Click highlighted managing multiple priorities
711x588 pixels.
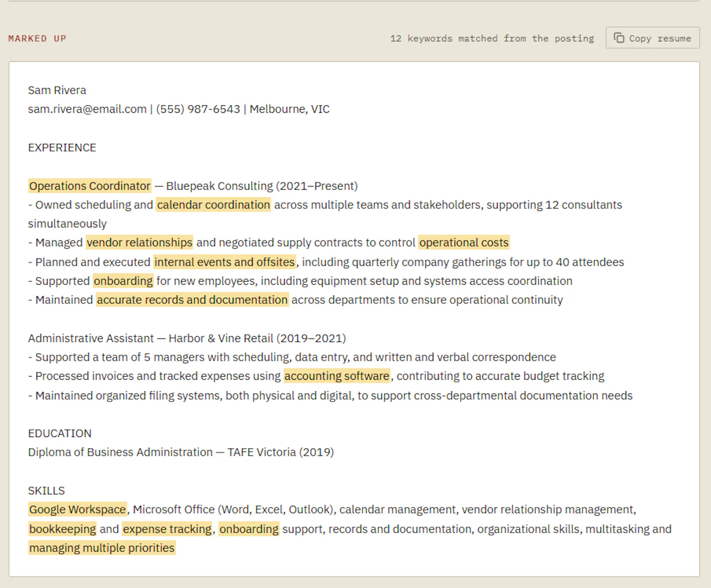point(102,548)
